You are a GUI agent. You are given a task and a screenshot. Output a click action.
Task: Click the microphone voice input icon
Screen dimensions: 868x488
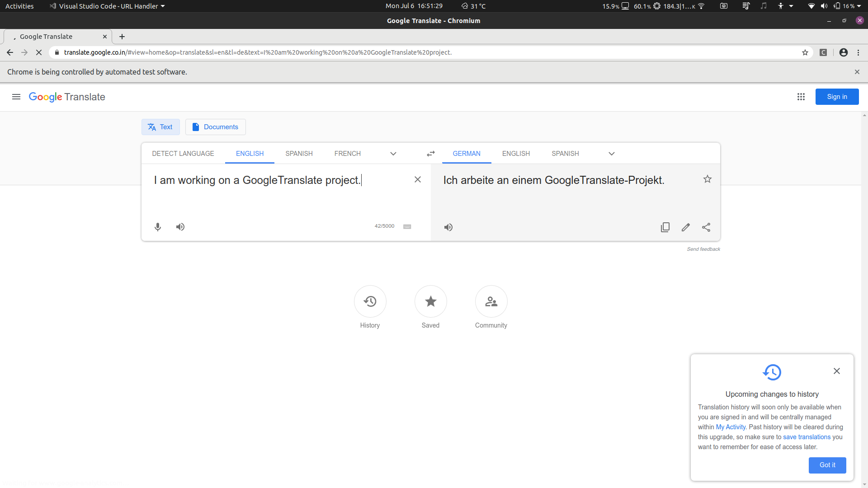pyautogui.click(x=158, y=227)
